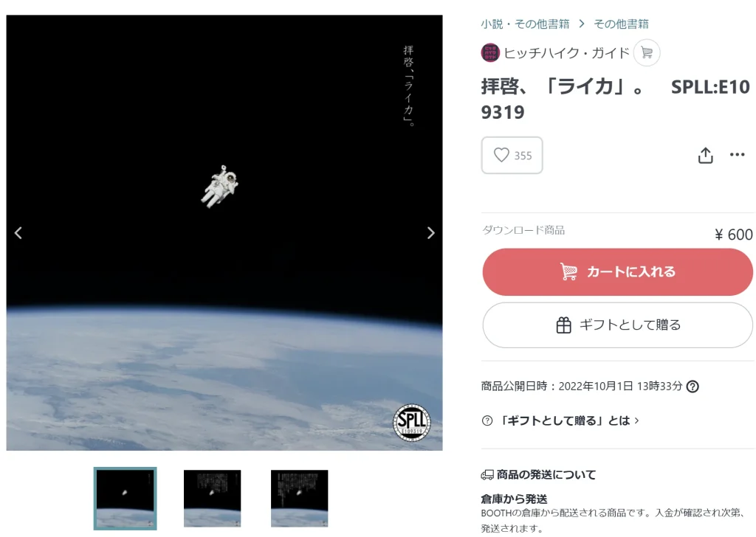The image size is (756, 537).
Task: Click the SPLL logo badge on product image
Action: (x=412, y=423)
